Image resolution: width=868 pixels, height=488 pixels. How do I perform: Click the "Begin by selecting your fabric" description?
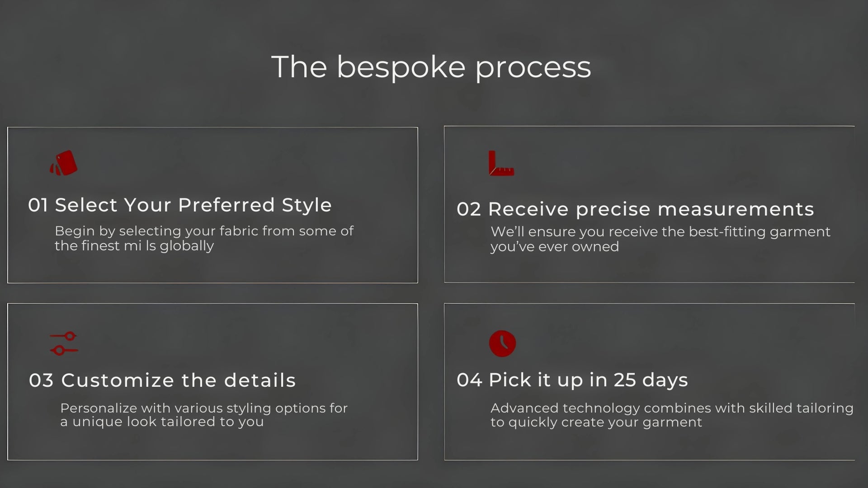[204, 238]
